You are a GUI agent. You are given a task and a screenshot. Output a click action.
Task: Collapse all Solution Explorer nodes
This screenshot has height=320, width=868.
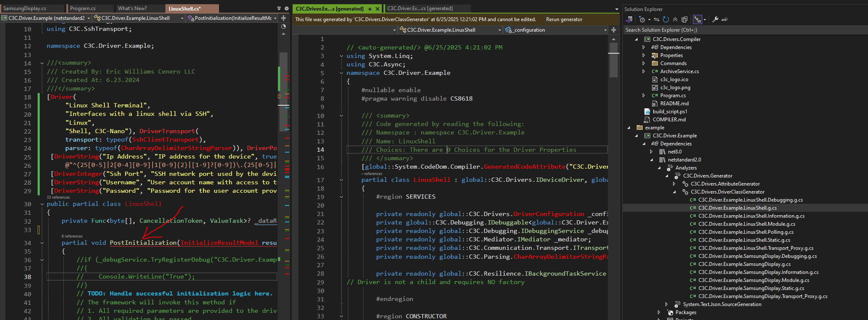point(675,19)
